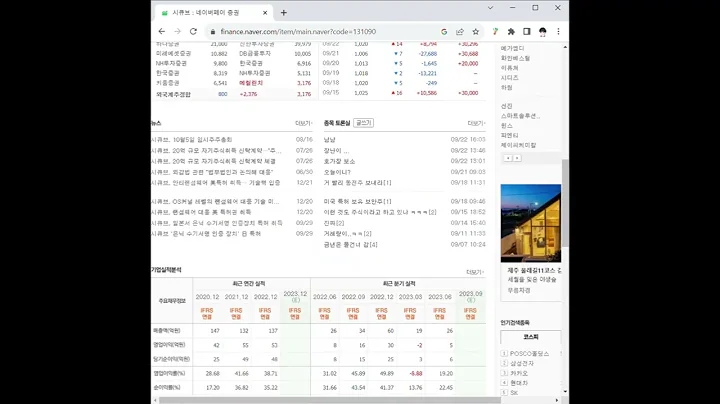The width and height of the screenshot is (720, 404).
Task: Open 시디즈 in the sidebar list
Action: pyautogui.click(x=510, y=78)
